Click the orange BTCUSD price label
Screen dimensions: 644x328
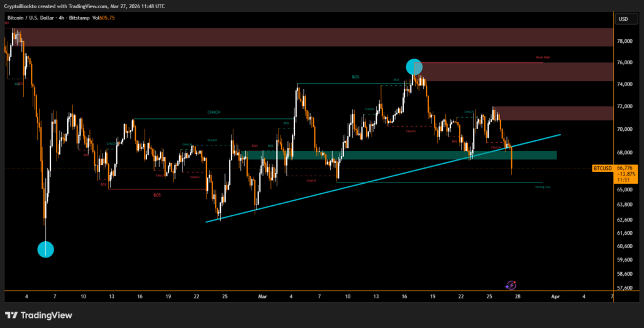(602, 168)
